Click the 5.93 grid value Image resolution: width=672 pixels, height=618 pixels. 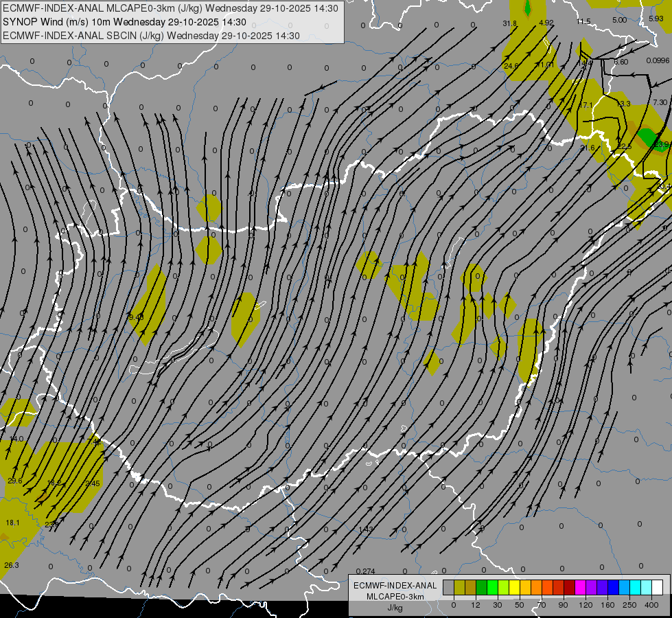pos(656,19)
